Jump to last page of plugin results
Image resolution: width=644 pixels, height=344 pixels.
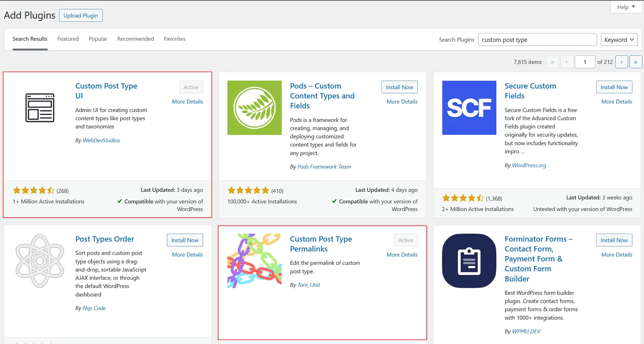coord(635,62)
